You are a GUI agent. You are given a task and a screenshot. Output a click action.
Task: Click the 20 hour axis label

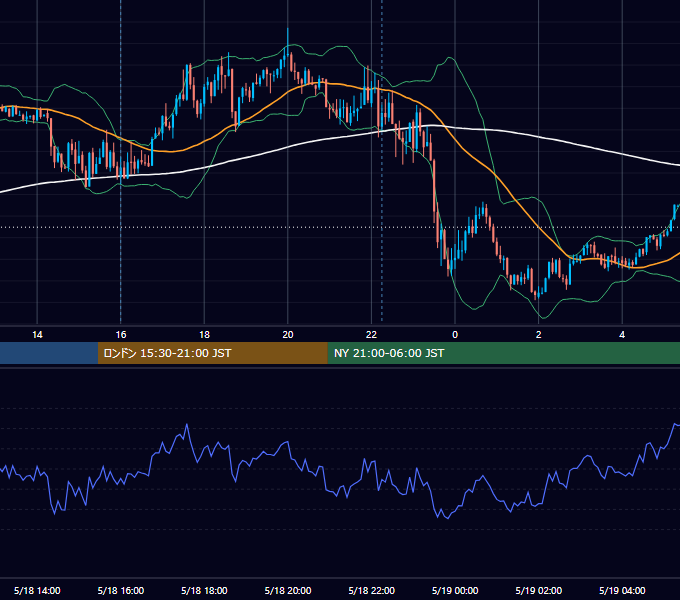[x=288, y=335]
